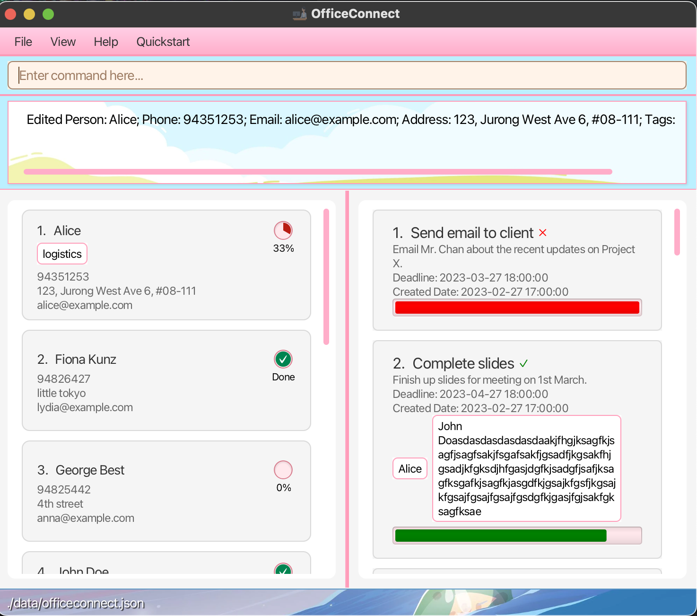Open the View menu
697x616 pixels.
63,42
